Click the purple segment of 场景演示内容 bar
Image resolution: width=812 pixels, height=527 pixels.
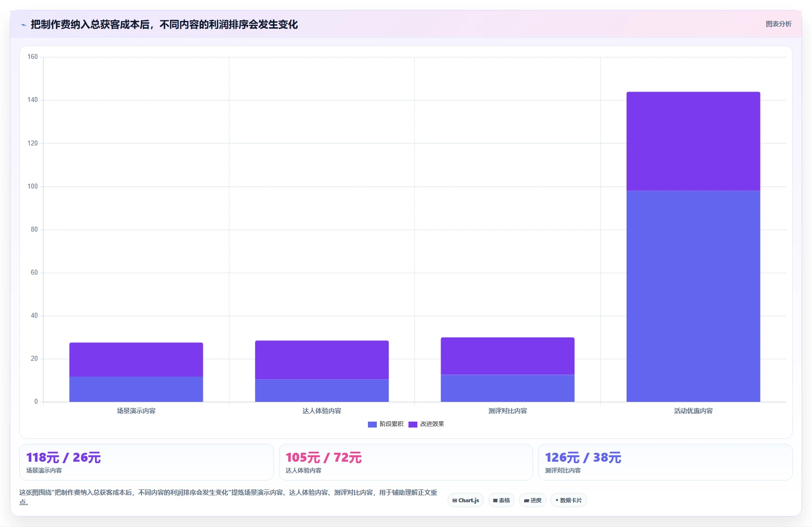[136, 360]
